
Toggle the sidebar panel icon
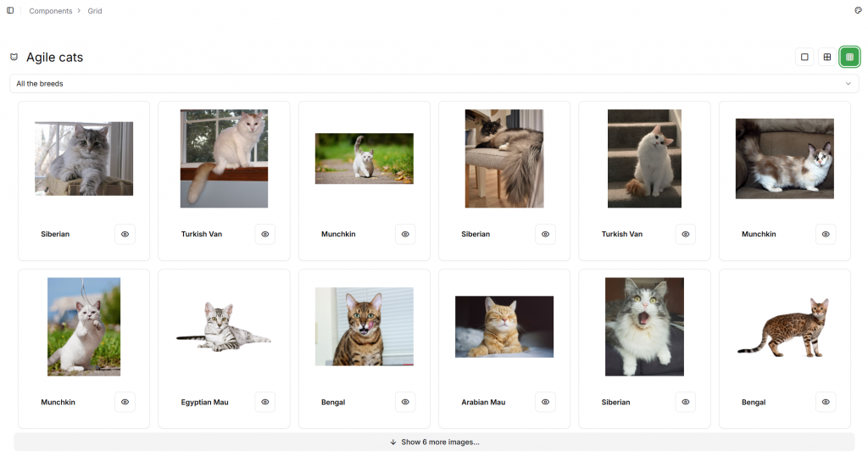[x=10, y=10]
